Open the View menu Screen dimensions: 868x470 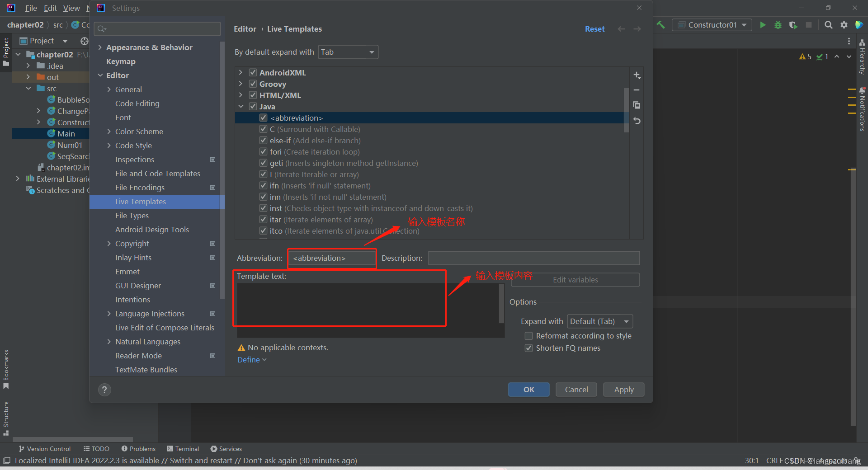pyautogui.click(x=71, y=8)
